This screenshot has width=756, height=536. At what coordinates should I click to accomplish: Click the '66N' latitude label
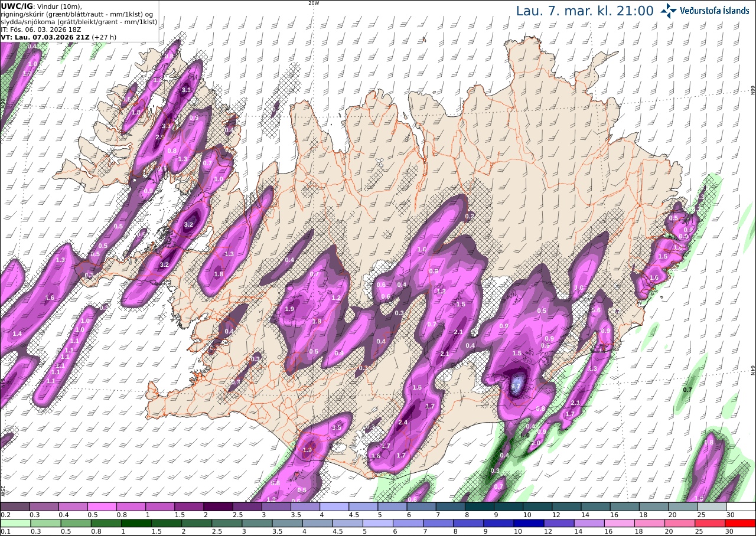(753, 90)
